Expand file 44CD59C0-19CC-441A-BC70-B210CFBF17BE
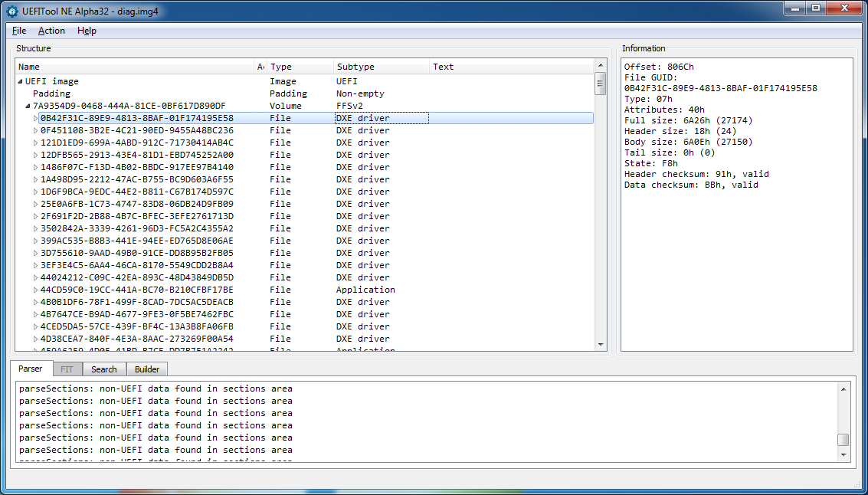Image resolution: width=868 pixels, height=495 pixels. click(x=35, y=290)
